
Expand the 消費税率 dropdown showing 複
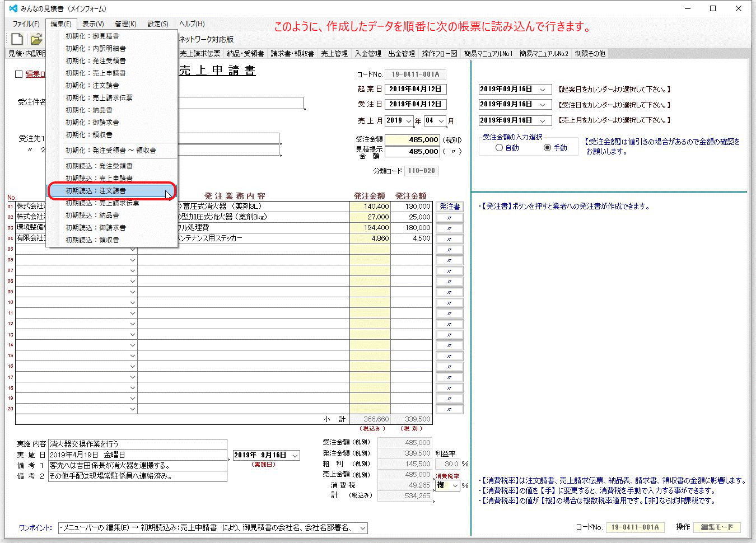pos(455,485)
